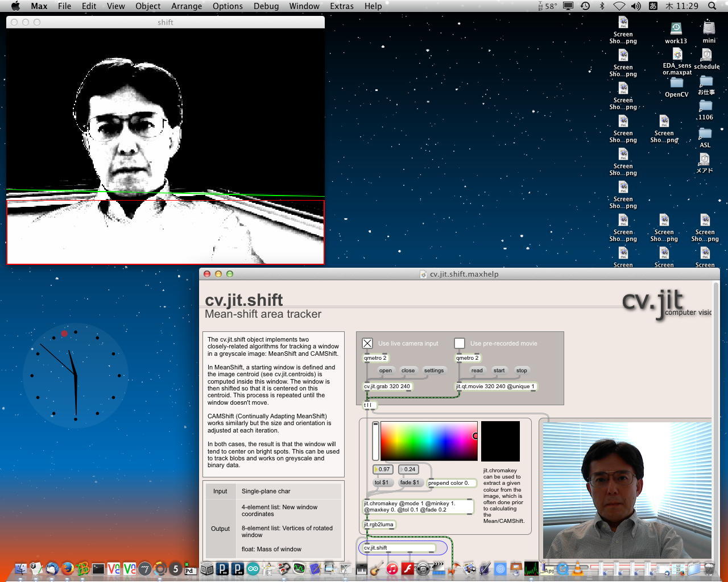Click the prepend color 0. object
Image resolution: width=728 pixels, height=582 pixels.
[452, 483]
